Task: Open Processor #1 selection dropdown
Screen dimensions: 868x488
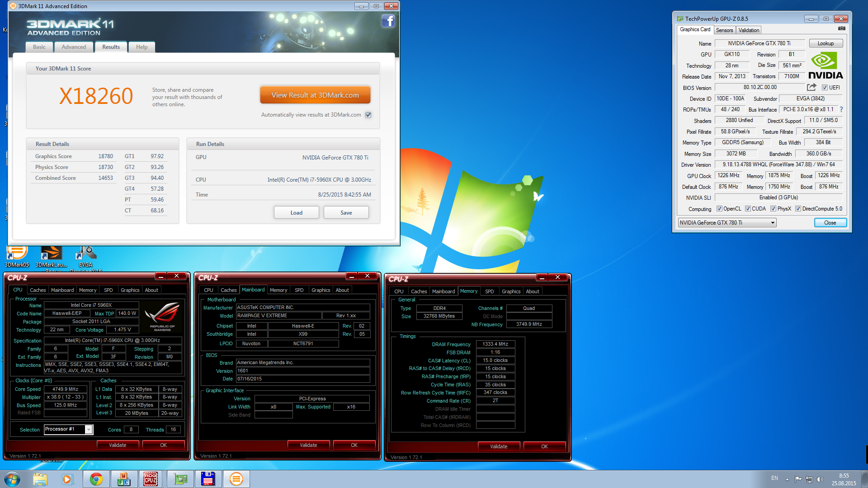Action: click(69, 429)
